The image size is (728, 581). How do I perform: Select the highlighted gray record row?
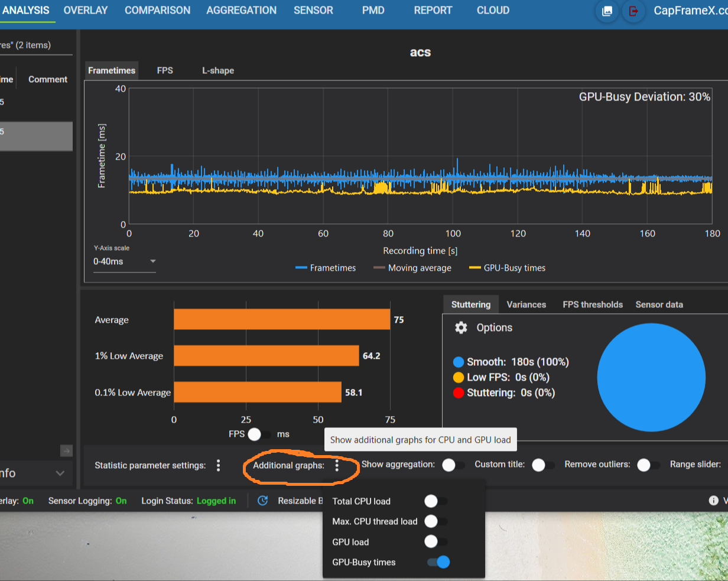point(36,137)
